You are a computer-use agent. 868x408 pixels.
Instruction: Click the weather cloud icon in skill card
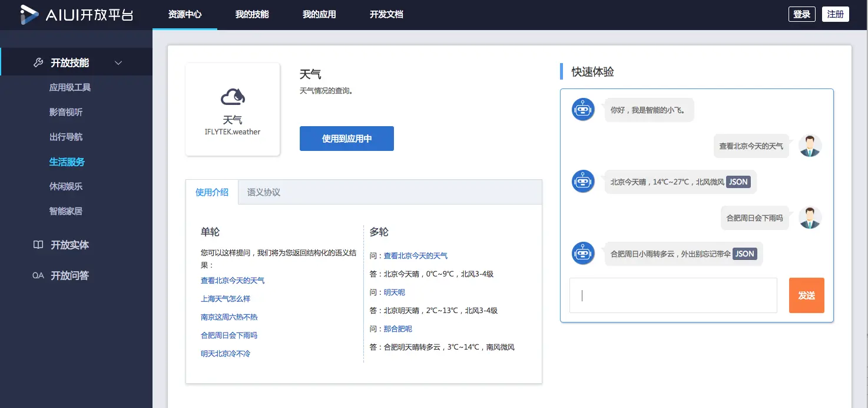point(233,96)
